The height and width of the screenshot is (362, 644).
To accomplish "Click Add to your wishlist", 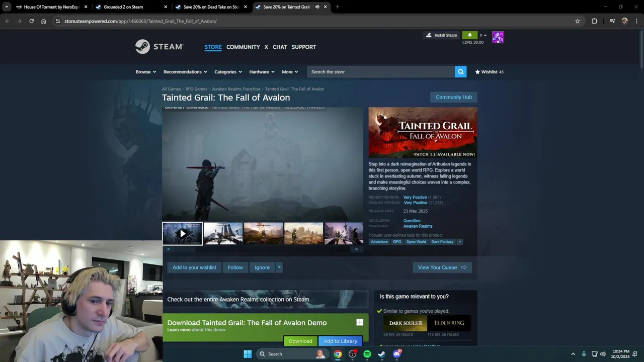I will click(194, 267).
